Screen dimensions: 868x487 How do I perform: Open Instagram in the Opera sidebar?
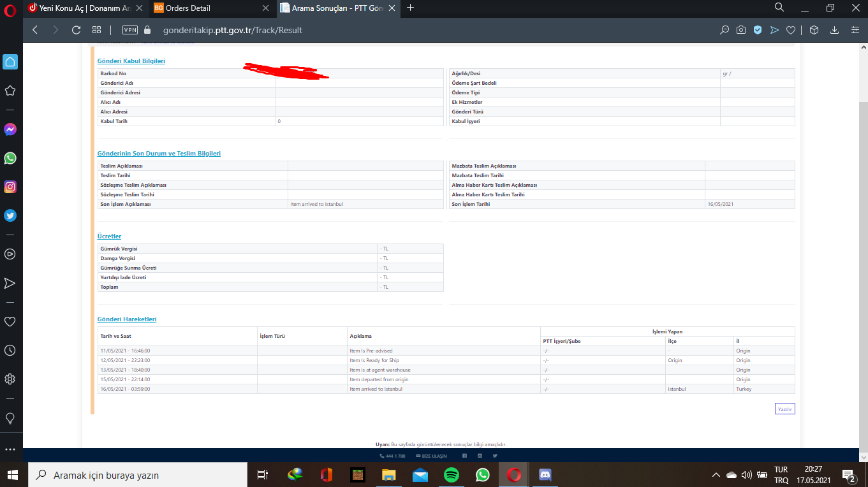(10, 187)
